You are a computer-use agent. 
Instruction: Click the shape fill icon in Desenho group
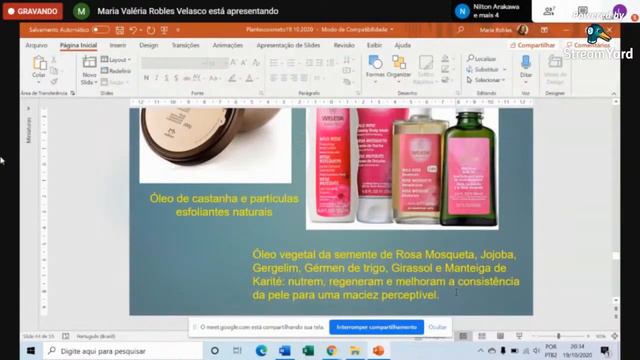[445, 59]
